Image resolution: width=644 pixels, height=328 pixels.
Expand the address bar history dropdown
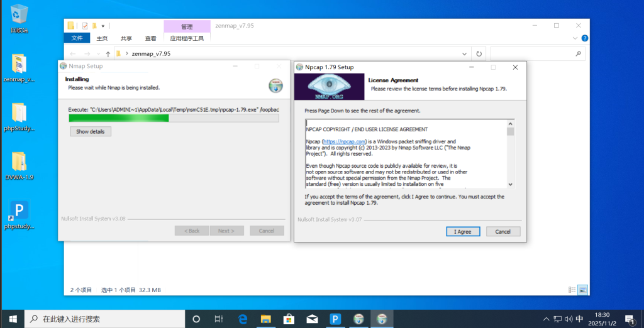(465, 54)
